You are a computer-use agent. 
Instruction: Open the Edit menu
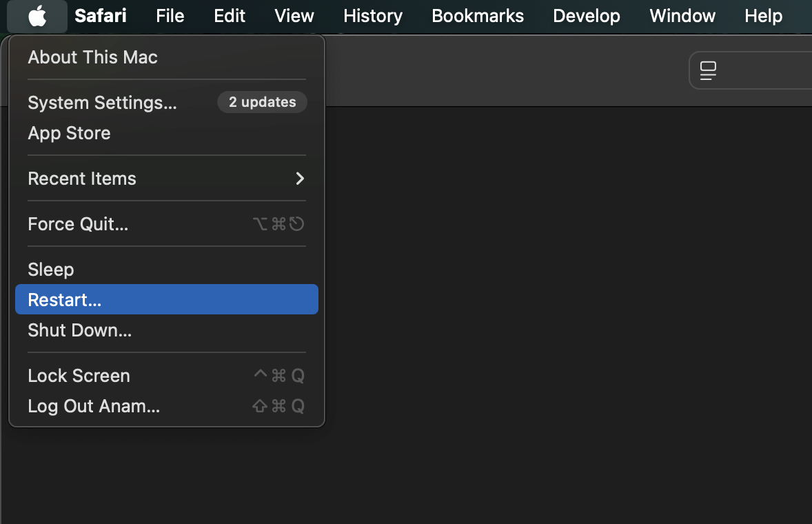click(230, 16)
